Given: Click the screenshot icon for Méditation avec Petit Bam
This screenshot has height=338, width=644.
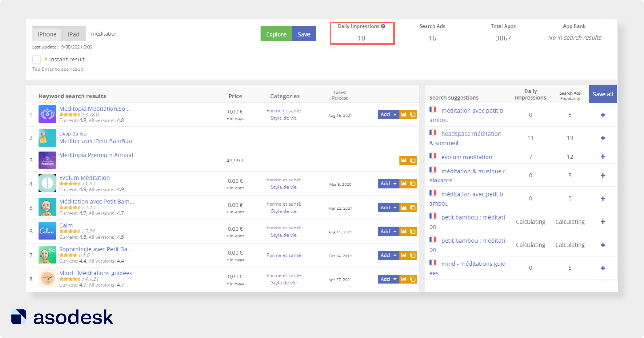Looking at the screenshot, I should pos(412,207).
